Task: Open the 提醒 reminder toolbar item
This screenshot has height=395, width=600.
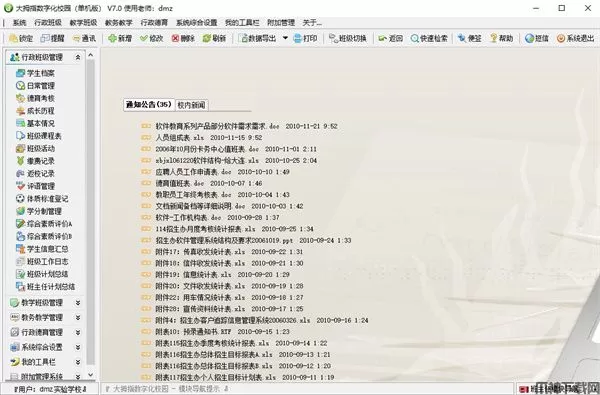Action: 53,38
